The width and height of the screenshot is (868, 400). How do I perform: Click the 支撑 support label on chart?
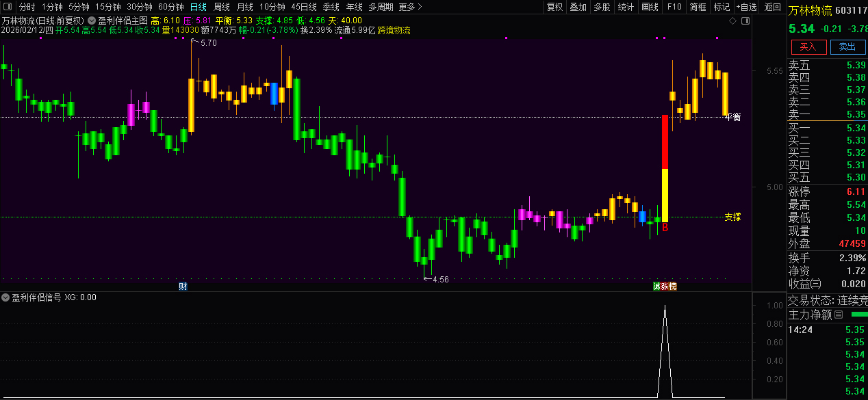click(x=732, y=217)
